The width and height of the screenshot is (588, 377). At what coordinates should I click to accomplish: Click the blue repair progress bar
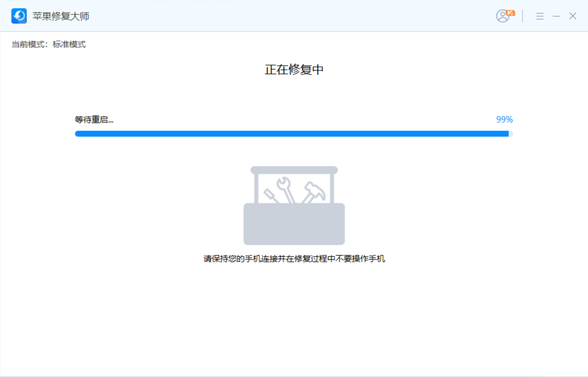click(294, 134)
